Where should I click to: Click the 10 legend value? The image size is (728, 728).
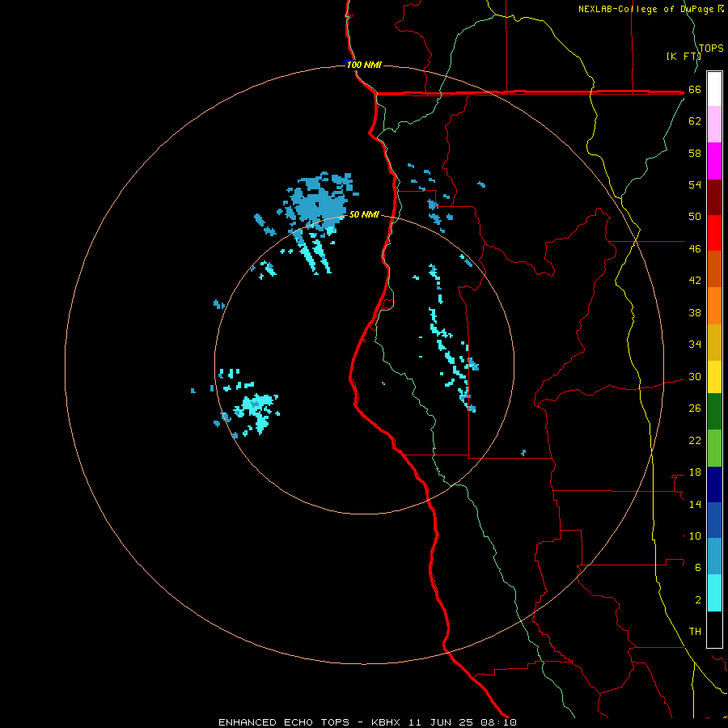pyautogui.click(x=695, y=536)
